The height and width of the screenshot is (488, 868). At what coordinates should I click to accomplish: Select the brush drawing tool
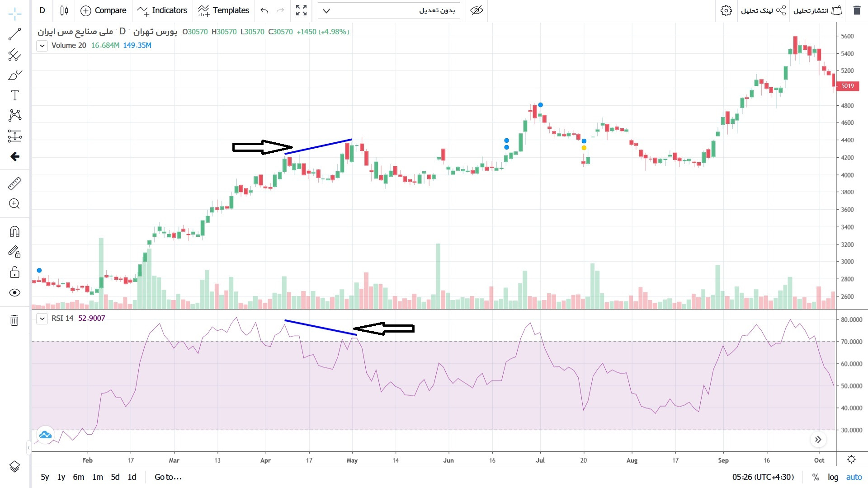tap(14, 75)
